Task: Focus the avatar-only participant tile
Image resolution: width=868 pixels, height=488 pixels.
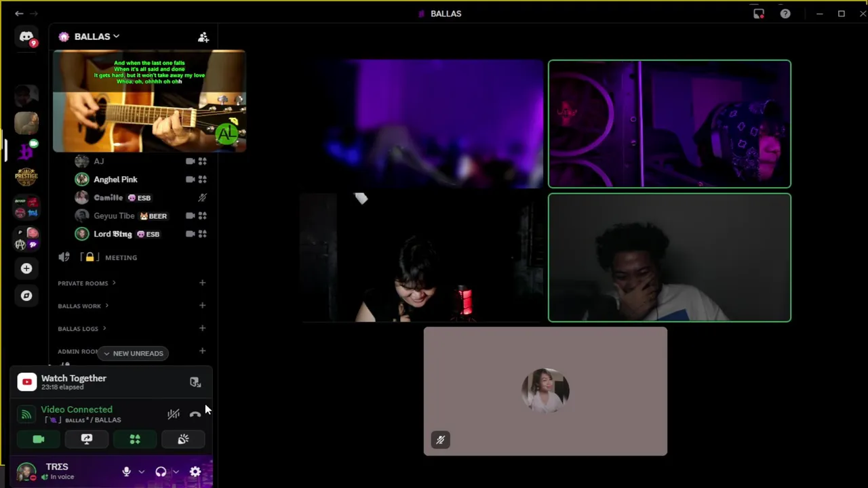Action: click(545, 391)
